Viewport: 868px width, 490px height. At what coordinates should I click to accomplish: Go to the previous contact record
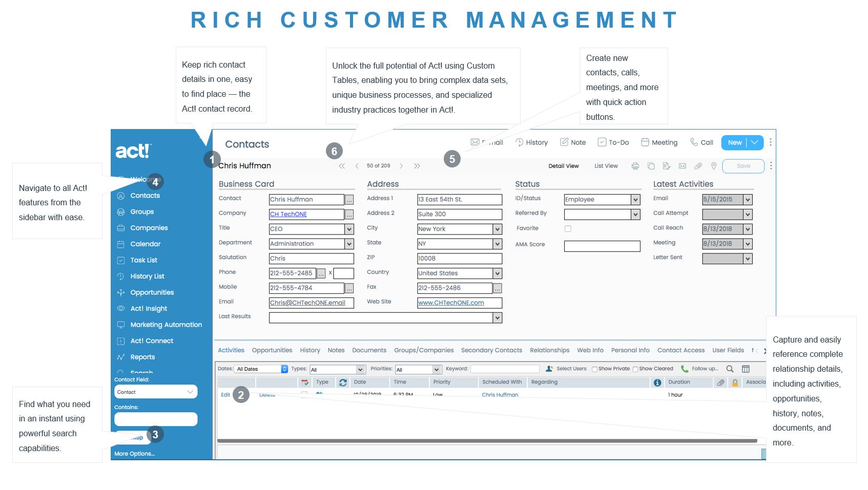coord(357,166)
